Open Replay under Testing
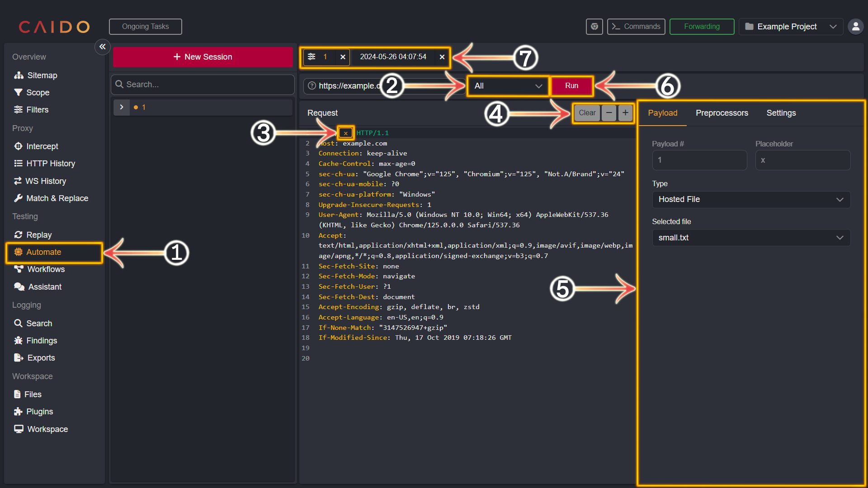The image size is (868, 488). [x=33, y=235]
